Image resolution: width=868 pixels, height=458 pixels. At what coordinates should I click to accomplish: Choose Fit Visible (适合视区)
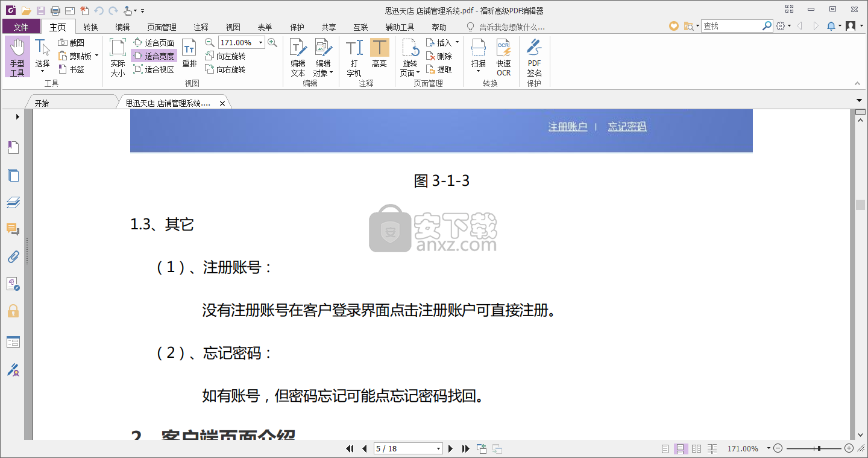click(x=154, y=69)
